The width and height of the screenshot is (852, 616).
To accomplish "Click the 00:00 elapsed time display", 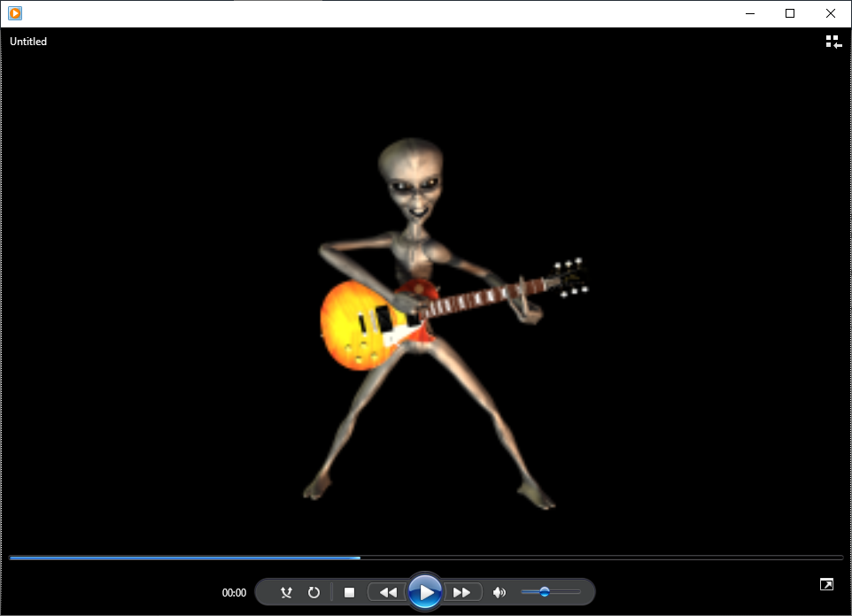I will click(234, 593).
